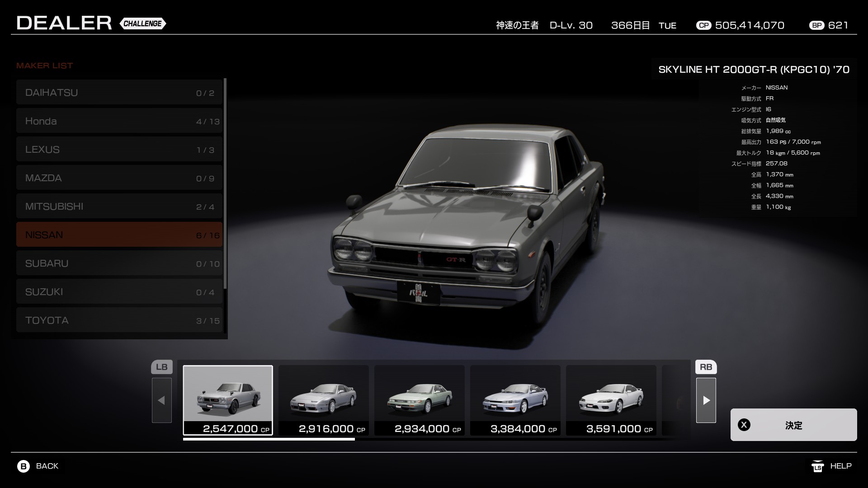The image size is (868, 488).
Task: Select Honda in maker list
Action: pyautogui.click(x=119, y=121)
